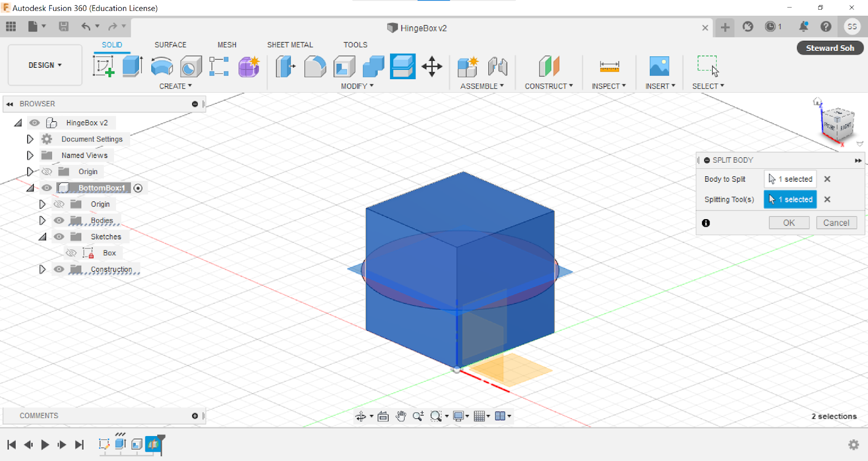The image size is (868, 461).
Task: Select the Create Form tool
Action: coord(248,67)
